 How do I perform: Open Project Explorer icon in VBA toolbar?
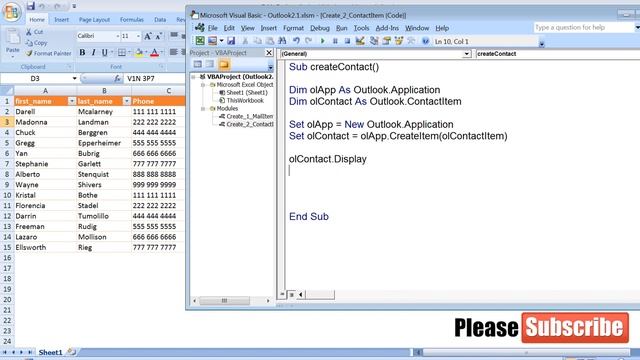click(x=373, y=41)
